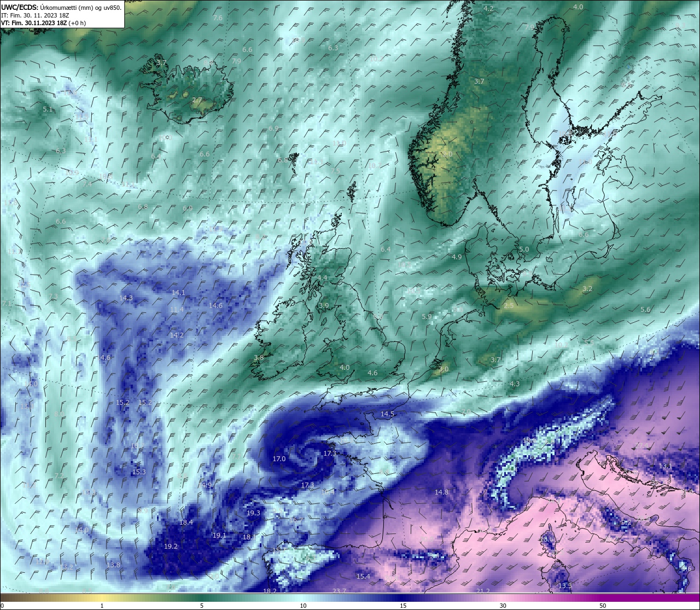
Task: Click the 11.4 map value
Action: (x=177, y=310)
